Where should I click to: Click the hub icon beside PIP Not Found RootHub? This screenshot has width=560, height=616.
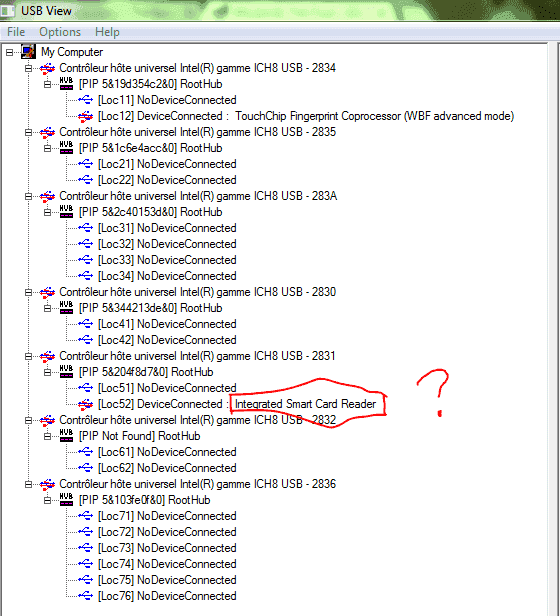click(66, 436)
